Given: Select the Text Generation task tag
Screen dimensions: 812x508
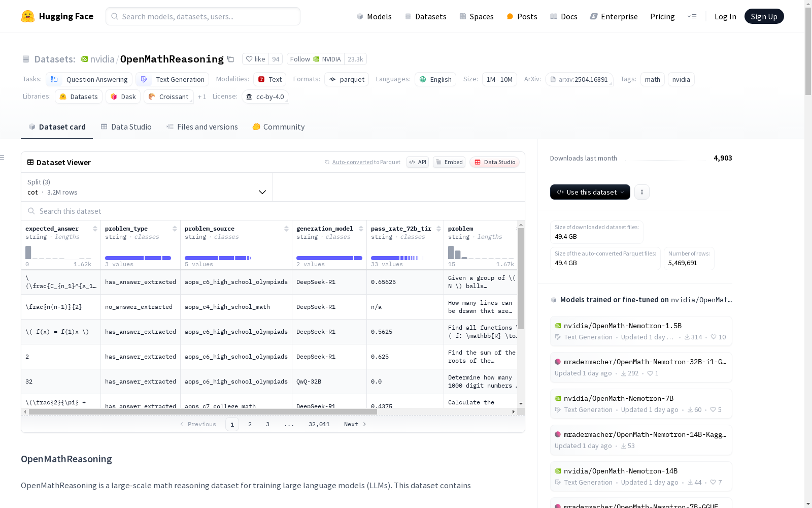Looking at the screenshot, I should 173,79.
